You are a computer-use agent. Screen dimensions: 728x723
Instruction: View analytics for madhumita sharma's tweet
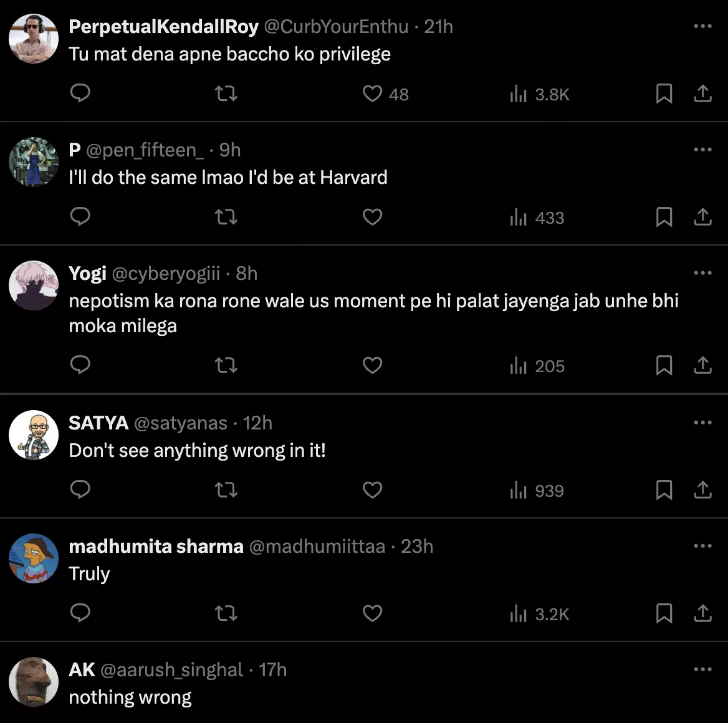540,615
